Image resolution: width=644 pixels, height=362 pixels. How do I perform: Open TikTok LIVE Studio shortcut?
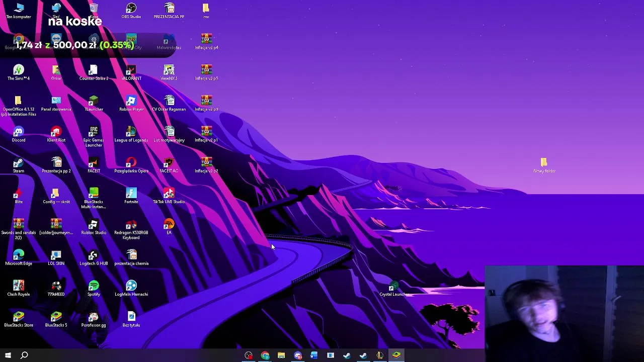coord(169,196)
